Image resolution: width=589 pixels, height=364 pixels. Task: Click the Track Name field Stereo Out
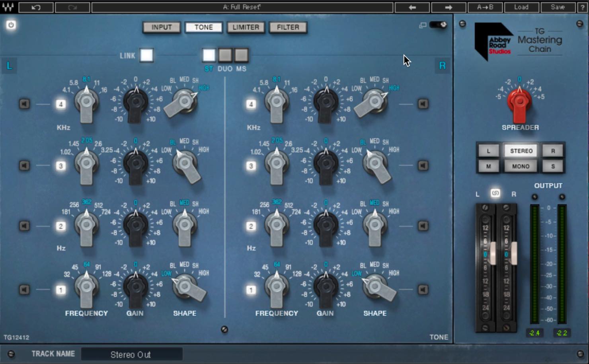[132, 354]
